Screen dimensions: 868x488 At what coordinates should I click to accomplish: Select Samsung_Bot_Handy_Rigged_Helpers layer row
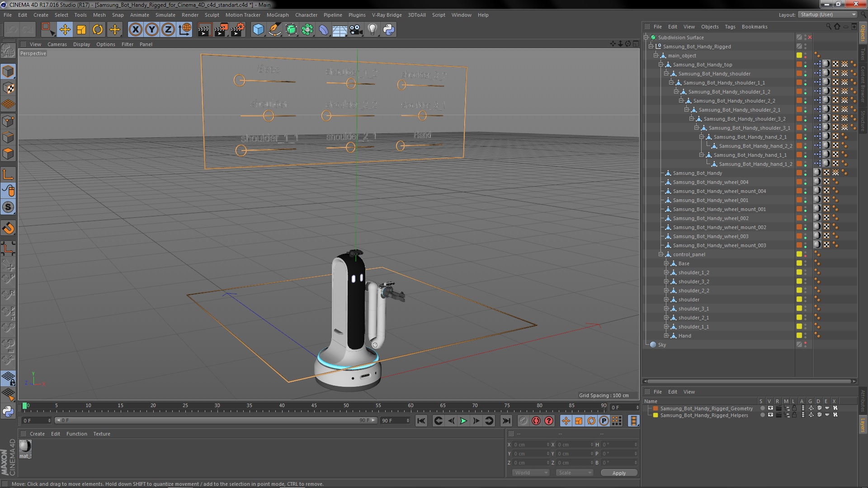point(704,415)
